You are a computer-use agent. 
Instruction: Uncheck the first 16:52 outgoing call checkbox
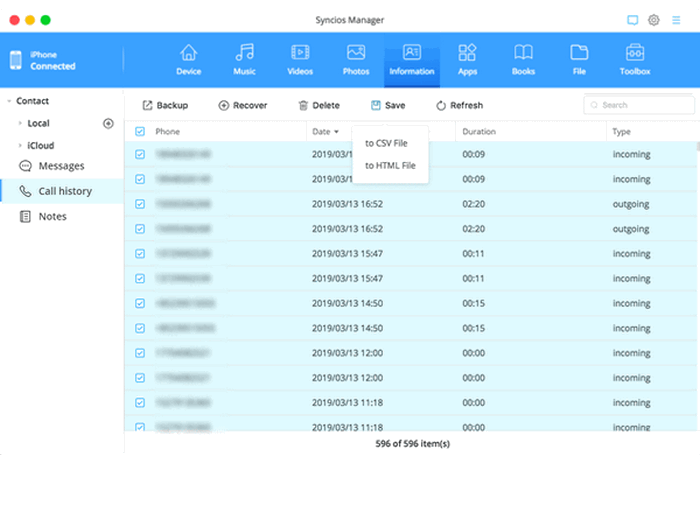[140, 204]
